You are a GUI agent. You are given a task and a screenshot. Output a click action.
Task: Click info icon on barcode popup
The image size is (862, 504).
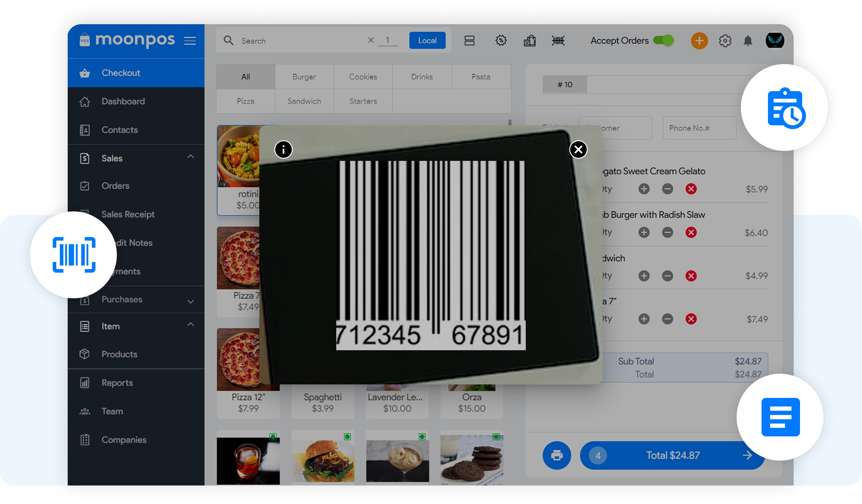point(284,149)
